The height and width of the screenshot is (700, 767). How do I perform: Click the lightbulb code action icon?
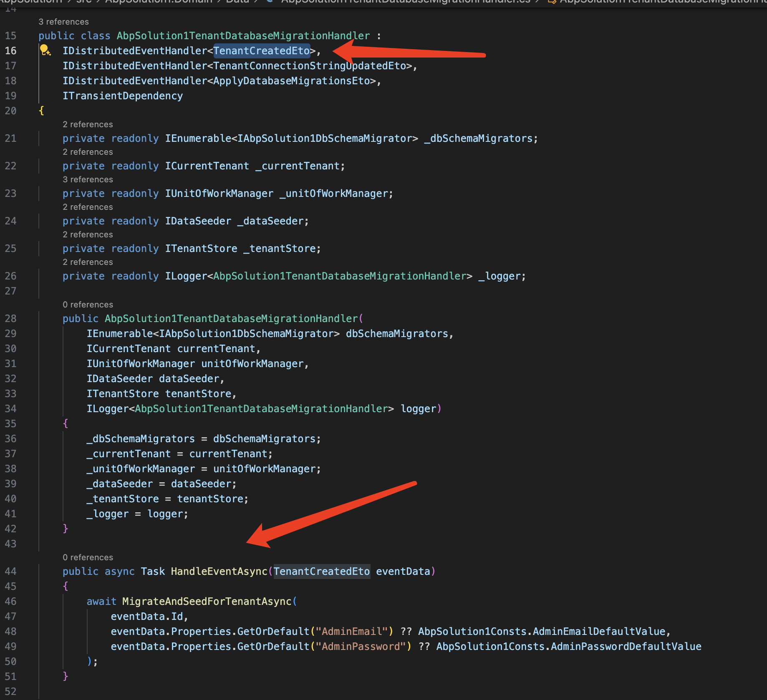45,50
